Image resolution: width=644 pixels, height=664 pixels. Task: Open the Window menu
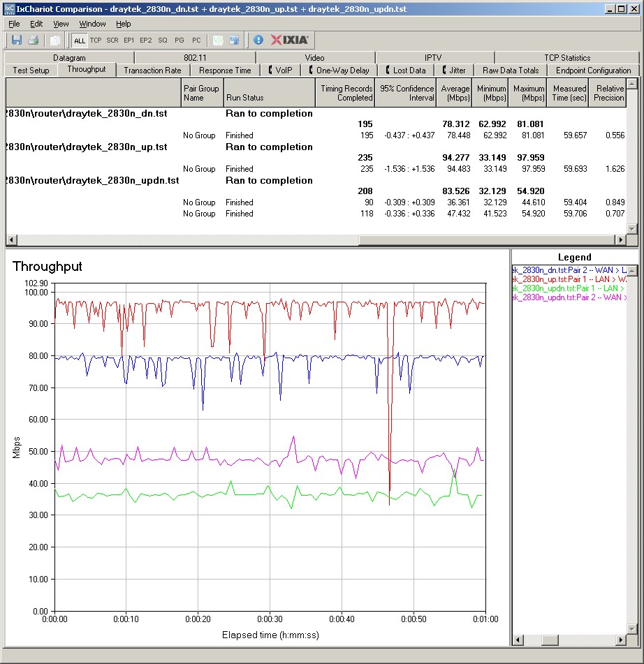pos(92,24)
